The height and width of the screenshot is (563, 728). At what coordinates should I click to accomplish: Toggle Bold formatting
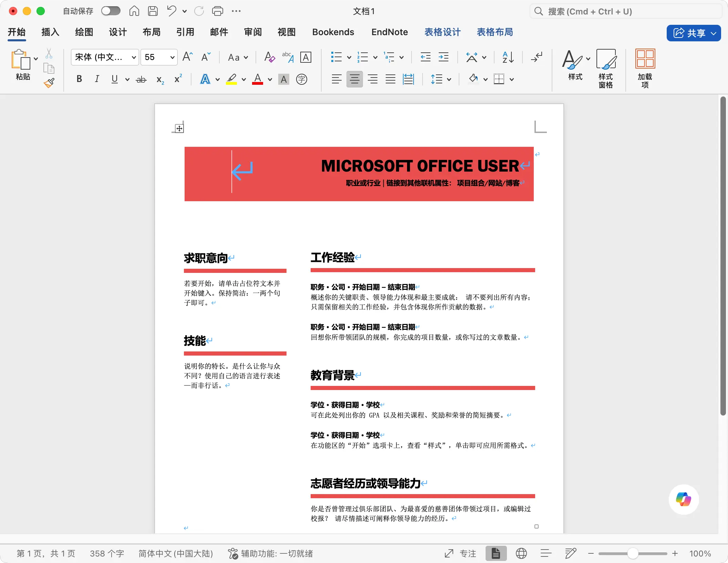79,79
